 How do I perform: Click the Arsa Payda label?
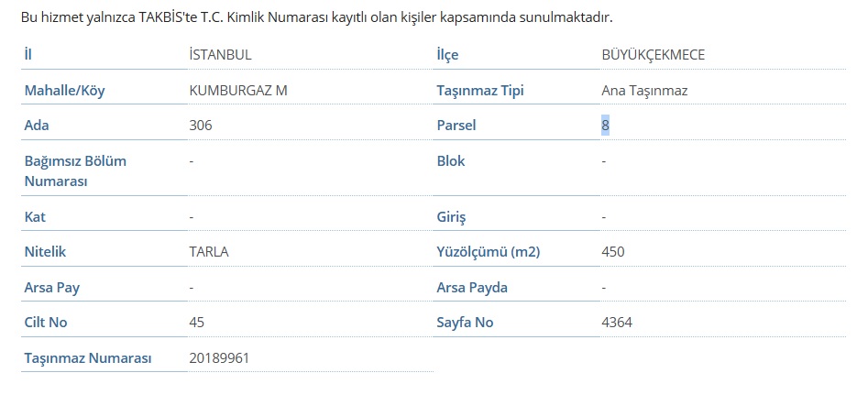[472, 287]
